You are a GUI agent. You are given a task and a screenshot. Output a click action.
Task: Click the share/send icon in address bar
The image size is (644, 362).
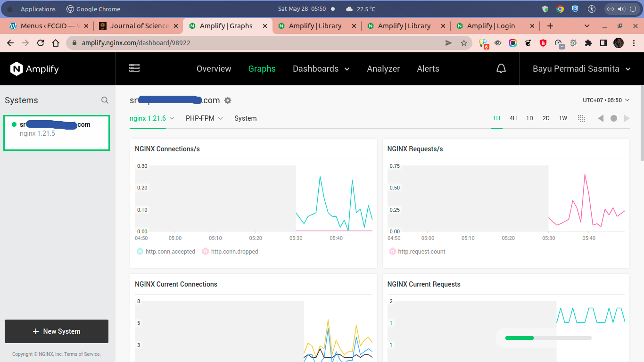[449, 43]
